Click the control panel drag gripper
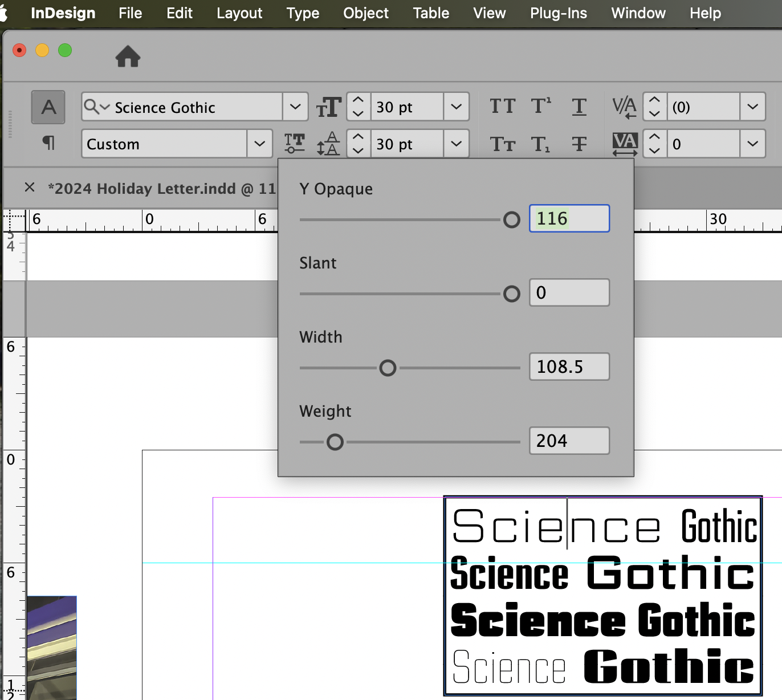 [x=10, y=124]
